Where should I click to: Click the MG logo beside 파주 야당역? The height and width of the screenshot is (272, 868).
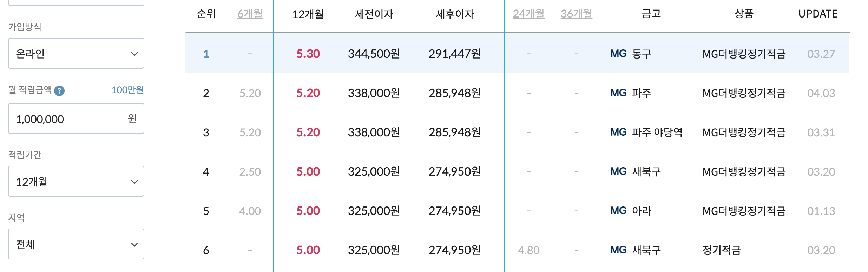click(x=619, y=132)
